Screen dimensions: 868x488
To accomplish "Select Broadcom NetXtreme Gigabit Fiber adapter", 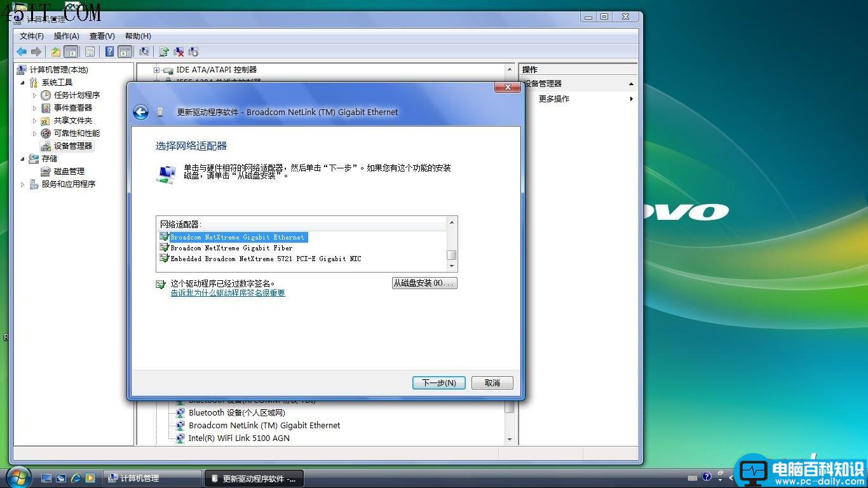I will [x=231, y=248].
